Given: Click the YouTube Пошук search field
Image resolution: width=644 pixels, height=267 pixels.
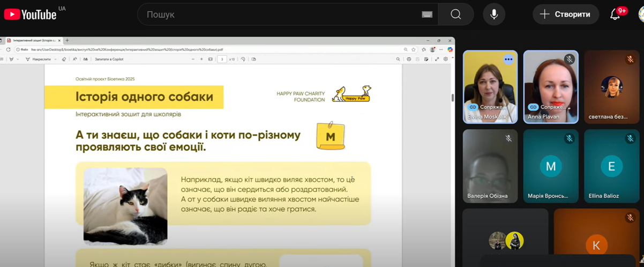Looking at the screenshot, I should pos(279,14).
